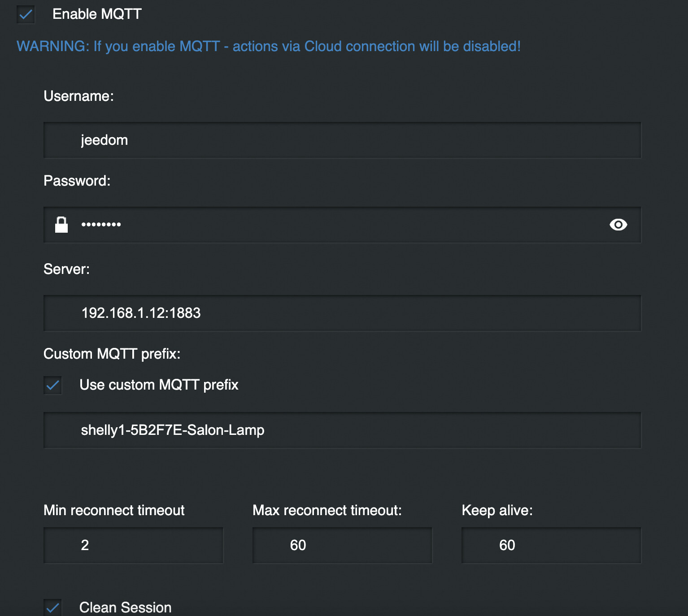Click the Keep alive value field
Screen dimensions: 688x616
pyautogui.click(x=551, y=545)
